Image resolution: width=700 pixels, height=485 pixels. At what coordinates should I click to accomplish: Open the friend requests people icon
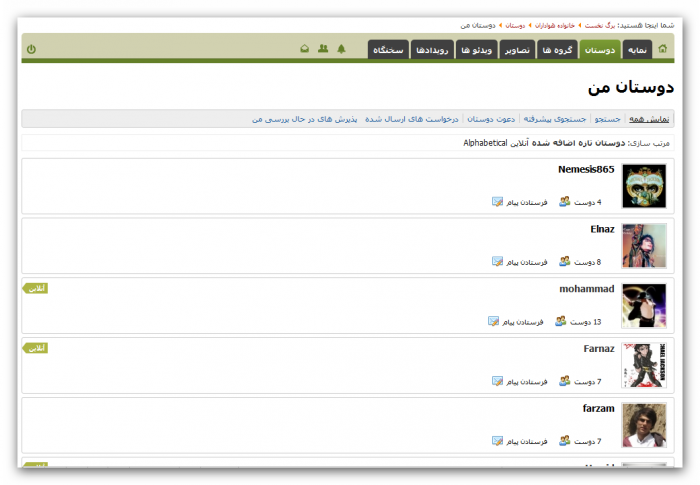tap(323, 48)
